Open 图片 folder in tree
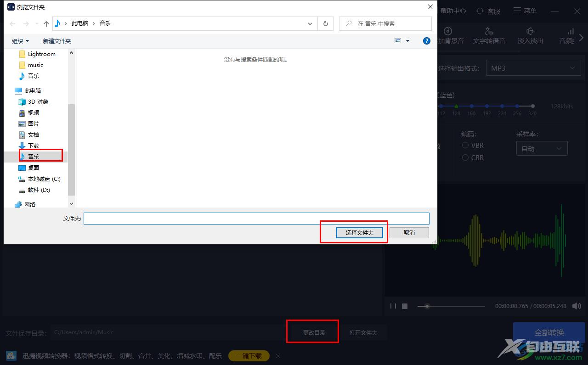The width and height of the screenshot is (588, 365). point(33,124)
